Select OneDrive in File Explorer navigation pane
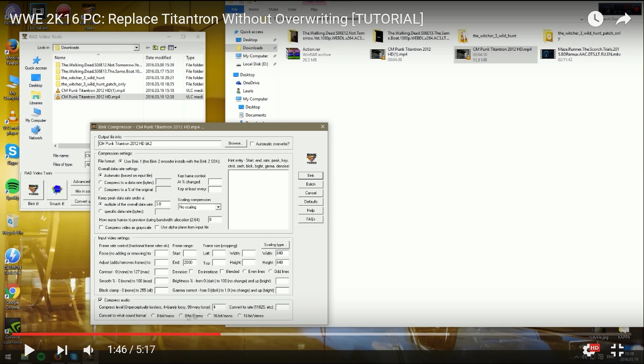 pos(251,83)
